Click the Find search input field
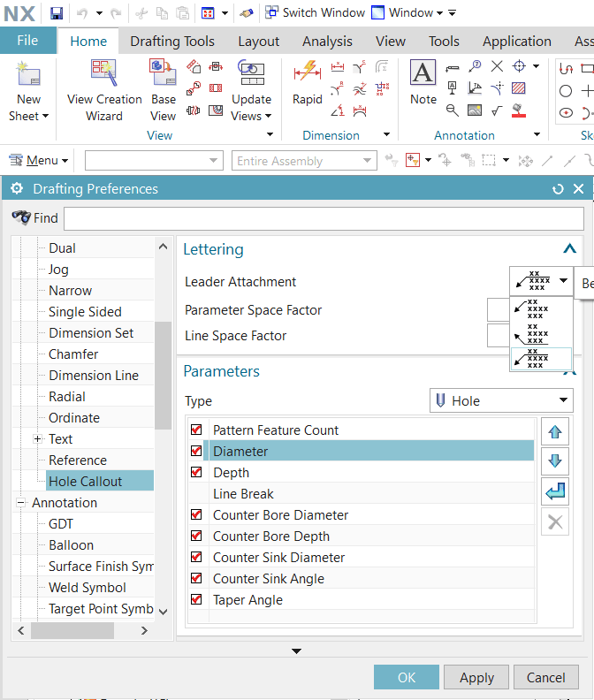Image resolution: width=594 pixels, height=700 pixels. click(x=324, y=219)
